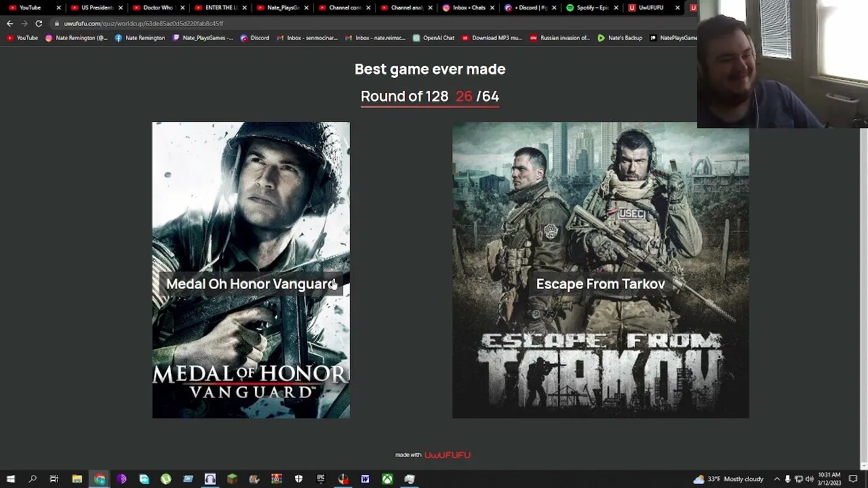Choose Medal of Honor Vanguard cover
The width and height of the screenshot is (868, 488).
coord(251,270)
